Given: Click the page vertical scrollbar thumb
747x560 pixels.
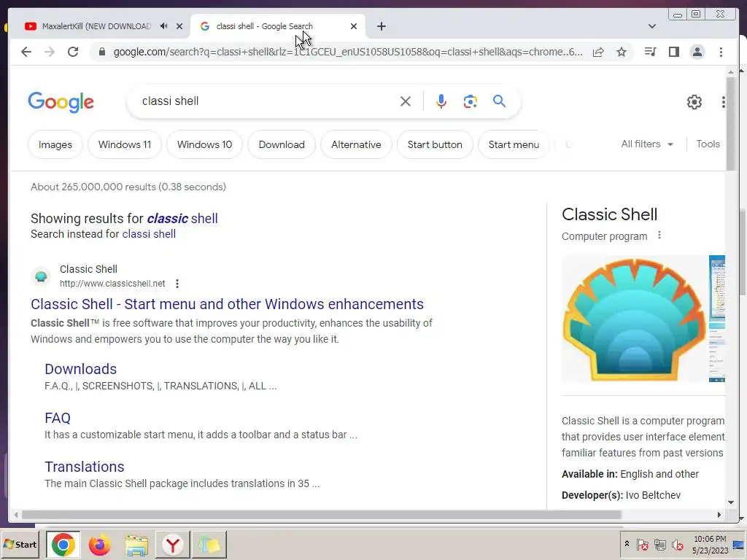Looking at the screenshot, I should (731, 124).
